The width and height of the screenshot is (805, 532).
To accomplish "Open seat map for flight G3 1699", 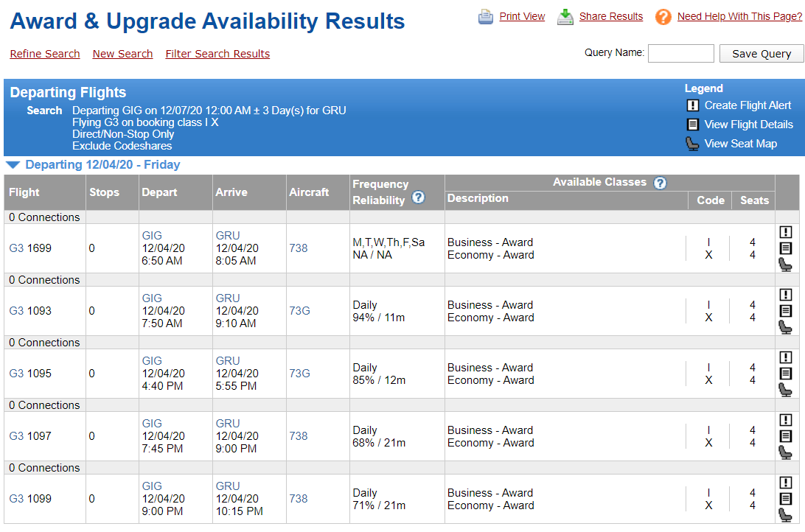I will coord(785,265).
